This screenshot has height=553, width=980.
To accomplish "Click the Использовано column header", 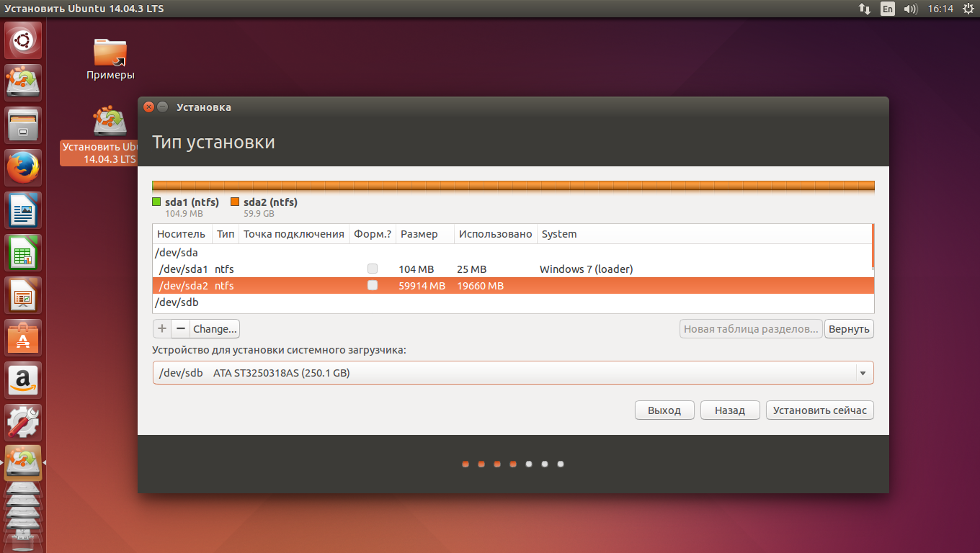I will tap(496, 234).
